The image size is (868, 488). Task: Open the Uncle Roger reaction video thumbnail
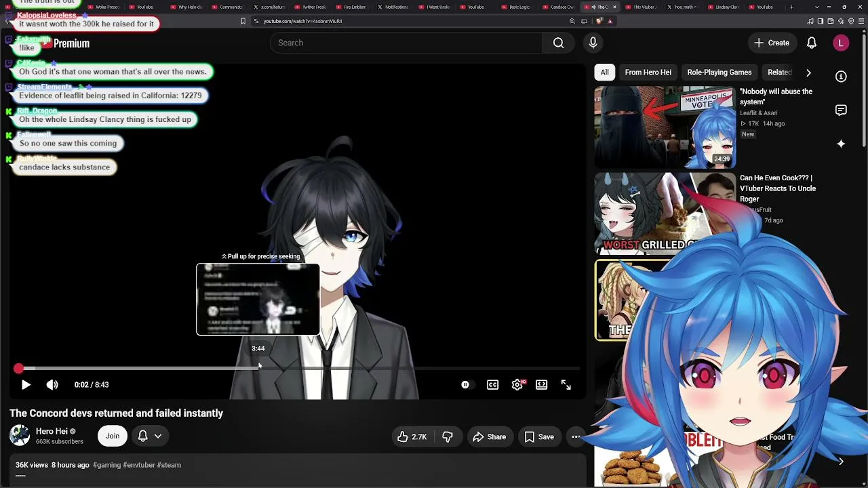point(665,213)
